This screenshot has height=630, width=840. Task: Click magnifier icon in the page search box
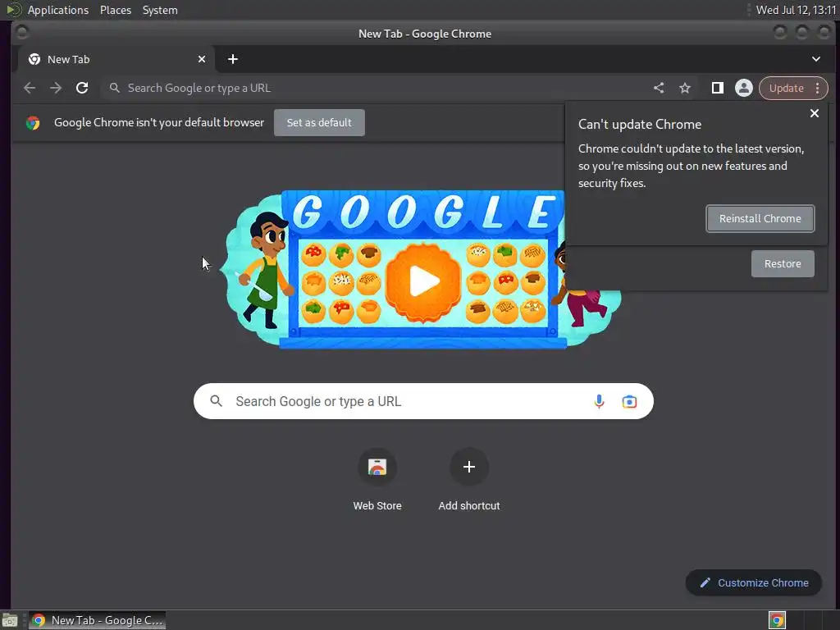click(216, 400)
